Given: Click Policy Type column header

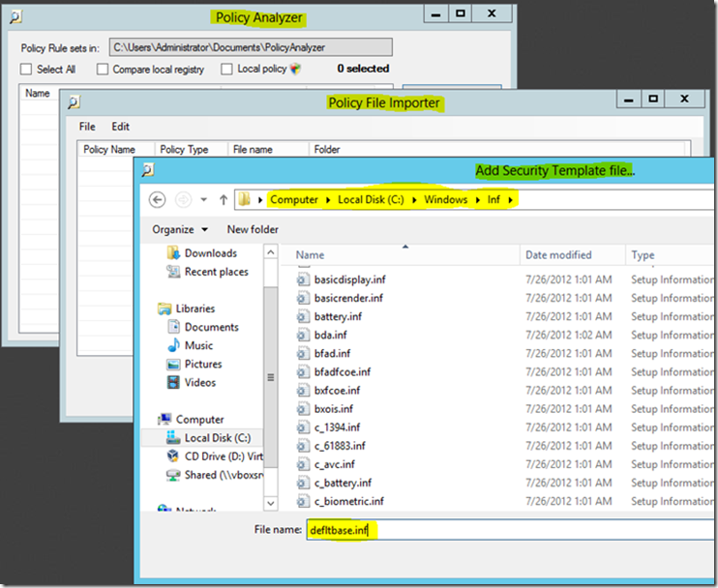Looking at the screenshot, I should [x=184, y=150].
